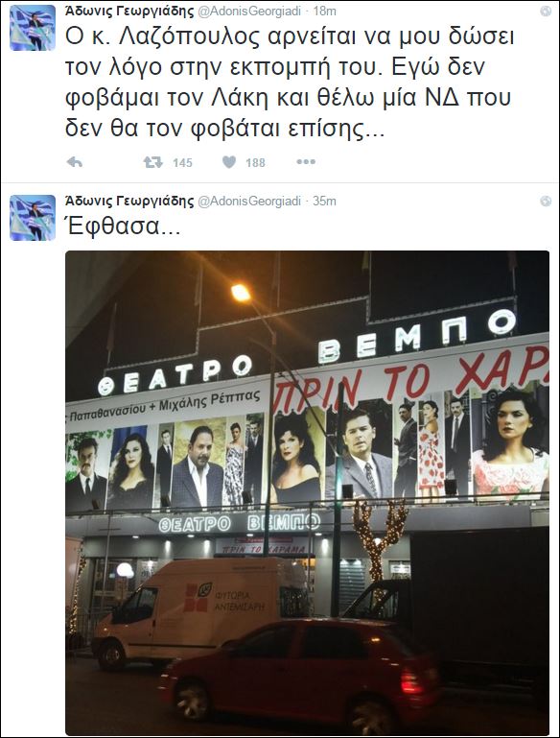Enlarge the ΘΕΑΤΡΟ ΒΕΜΠΟ photo
Screen dimensions: 560x738
click(307, 492)
